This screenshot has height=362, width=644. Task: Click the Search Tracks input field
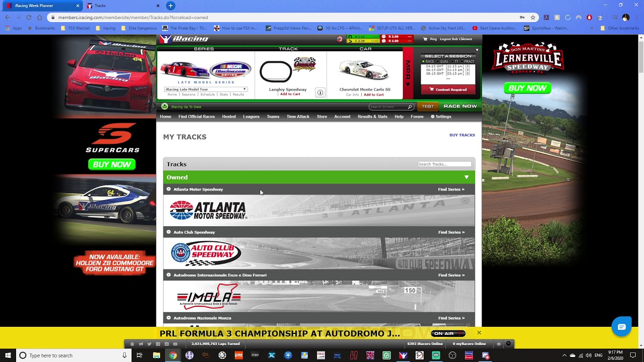pyautogui.click(x=444, y=164)
